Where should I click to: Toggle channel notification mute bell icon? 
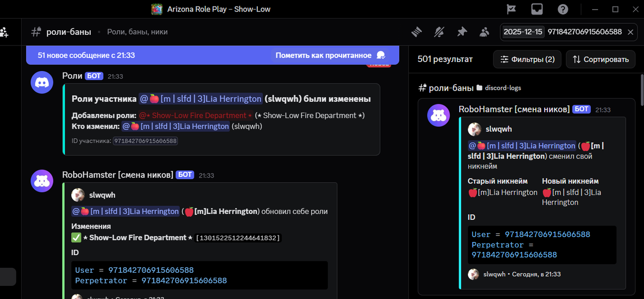coord(439,32)
